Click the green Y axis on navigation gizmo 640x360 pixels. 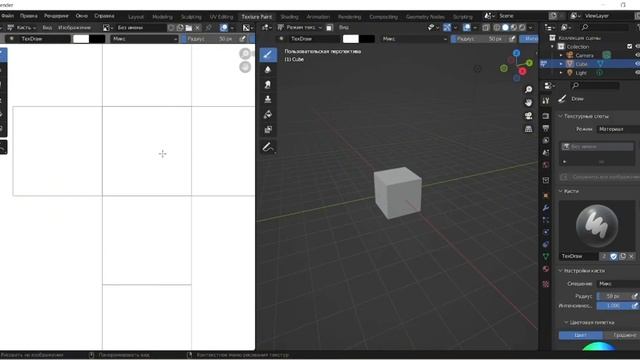point(529,63)
